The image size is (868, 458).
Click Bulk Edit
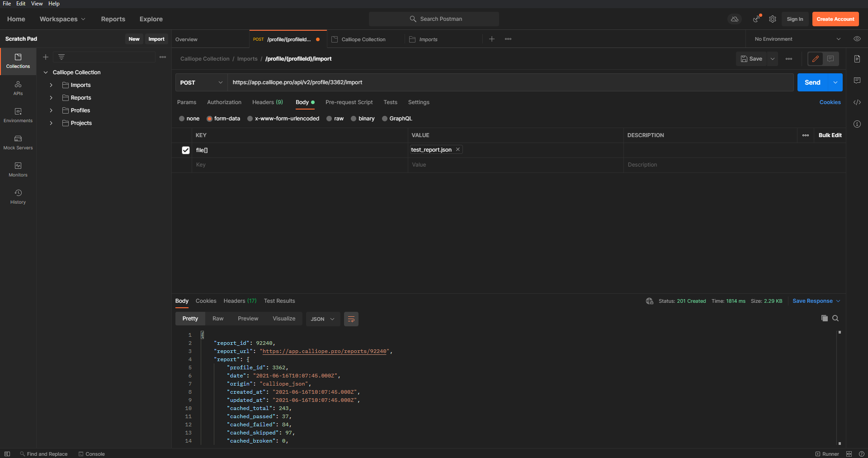click(830, 135)
